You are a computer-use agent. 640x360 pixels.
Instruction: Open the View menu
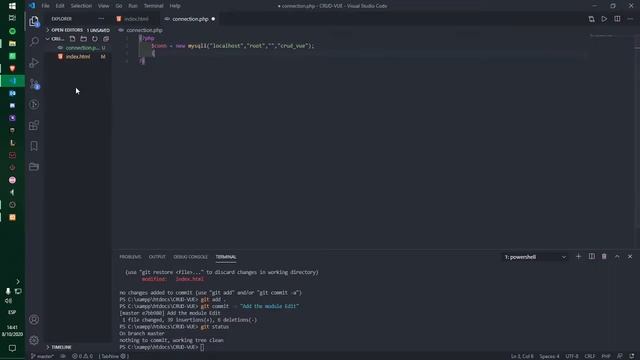coord(104,6)
